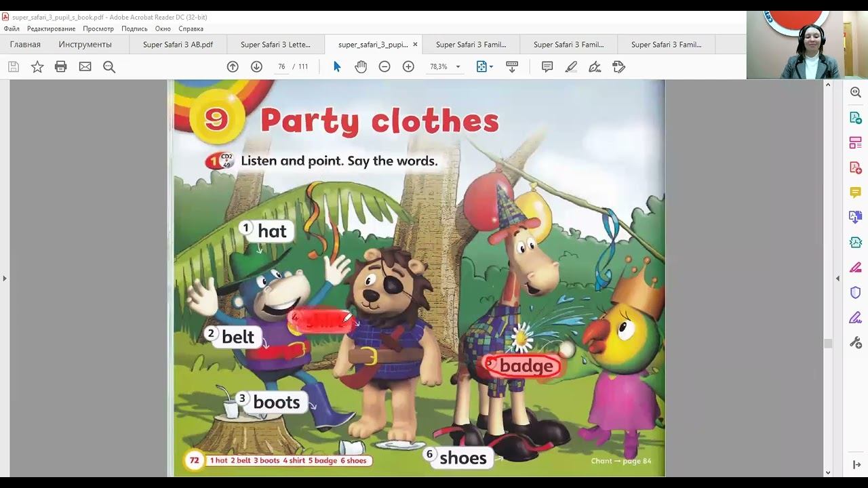Image resolution: width=868 pixels, height=488 pixels.
Task: Open Export PDF tool in sidebar
Action: (x=856, y=117)
